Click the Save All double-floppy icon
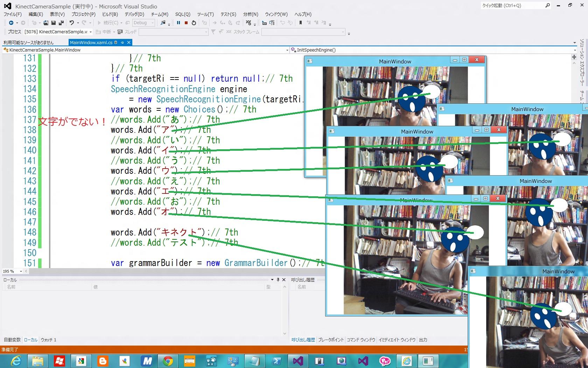Viewport: 588px width, 368px height. tap(61, 23)
